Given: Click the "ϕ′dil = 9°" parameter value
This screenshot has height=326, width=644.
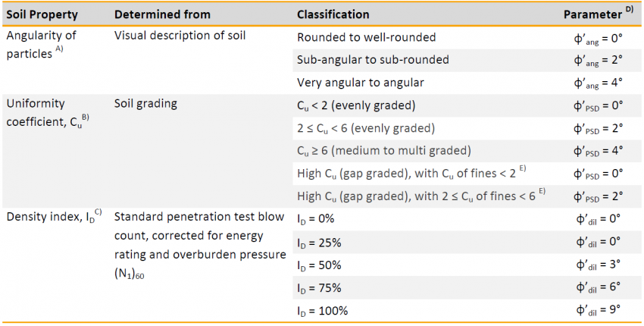Looking at the screenshot, I should coord(599,310).
